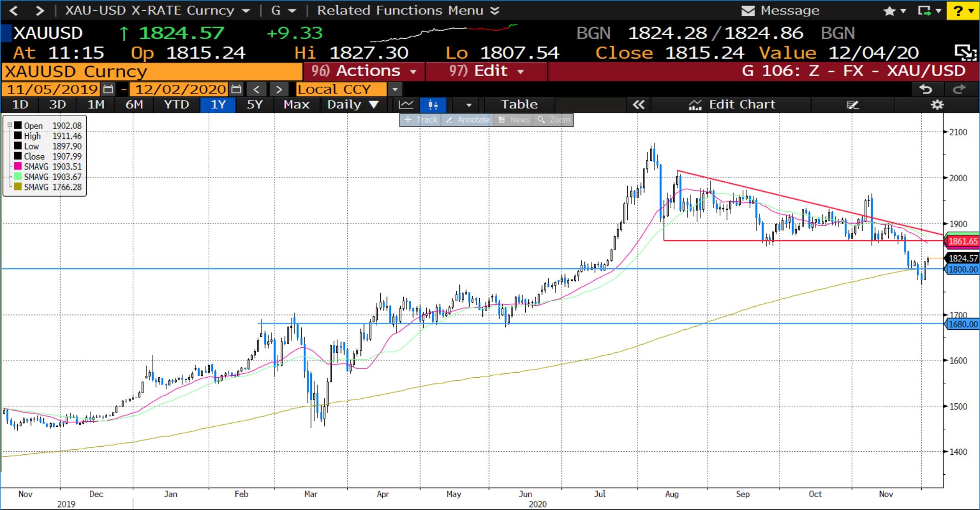Open the Message envelope icon
This screenshot has width=980, height=510.
748,11
